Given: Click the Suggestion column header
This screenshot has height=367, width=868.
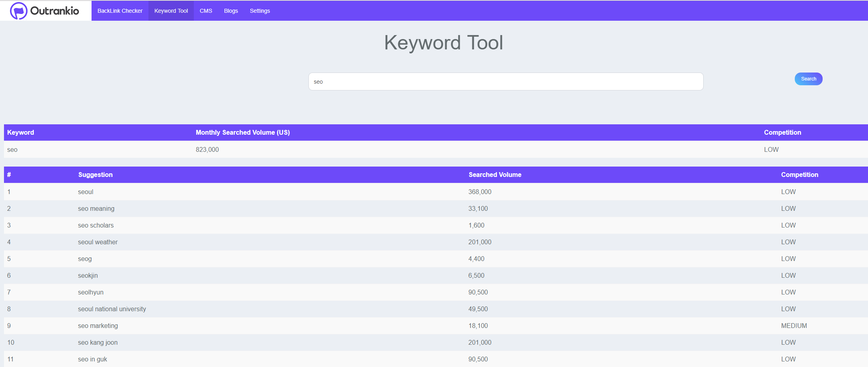Looking at the screenshot, I should click(95, 175).
